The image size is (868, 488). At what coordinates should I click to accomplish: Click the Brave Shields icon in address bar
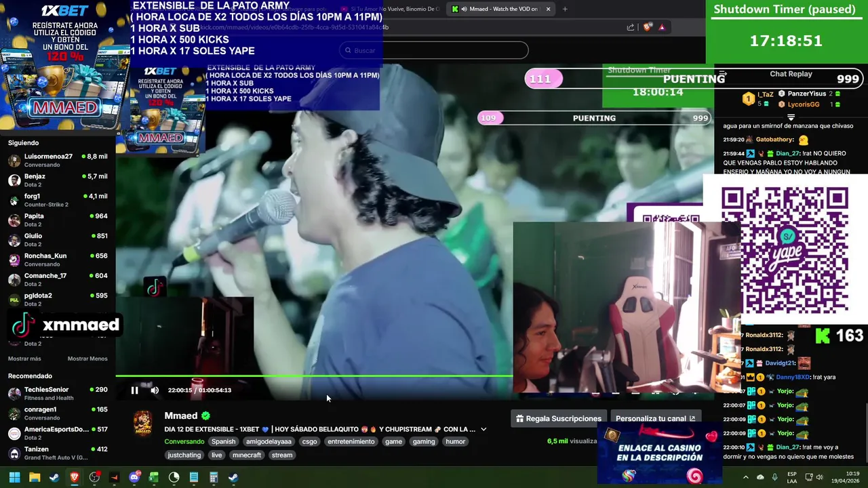pyautogui.click(x=648, y=27)
